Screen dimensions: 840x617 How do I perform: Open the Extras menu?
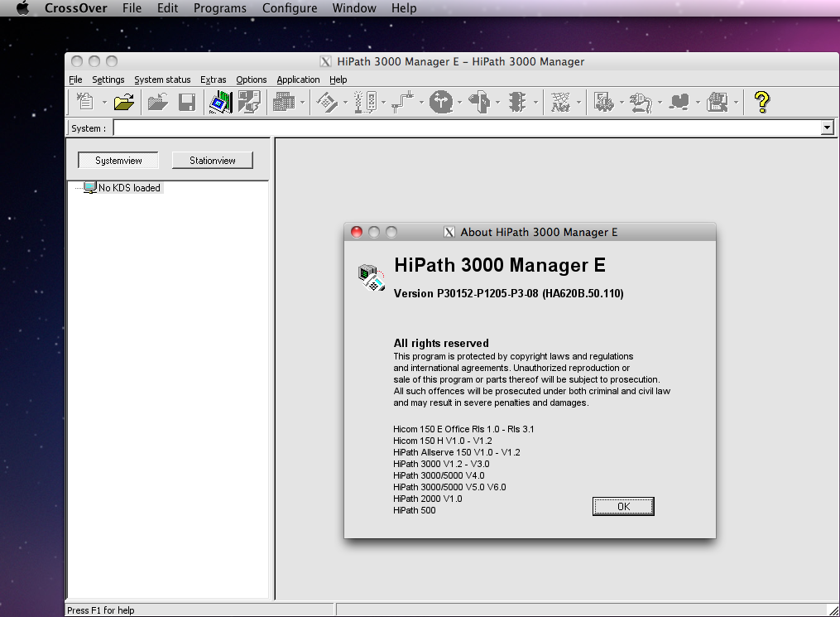pyautogui.click(x=214, y=80)
